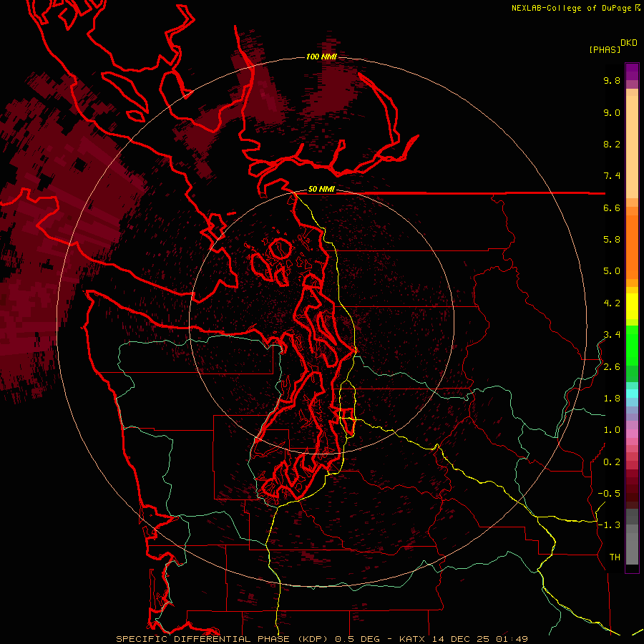Click the 9.0 legend value

612,112
